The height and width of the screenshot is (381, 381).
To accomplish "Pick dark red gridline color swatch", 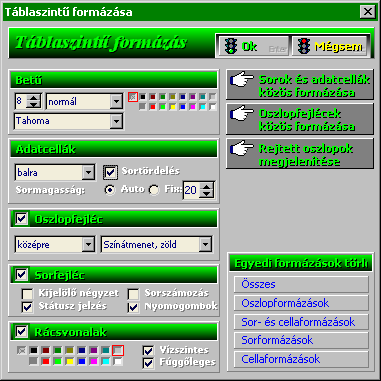I will 46,350.
